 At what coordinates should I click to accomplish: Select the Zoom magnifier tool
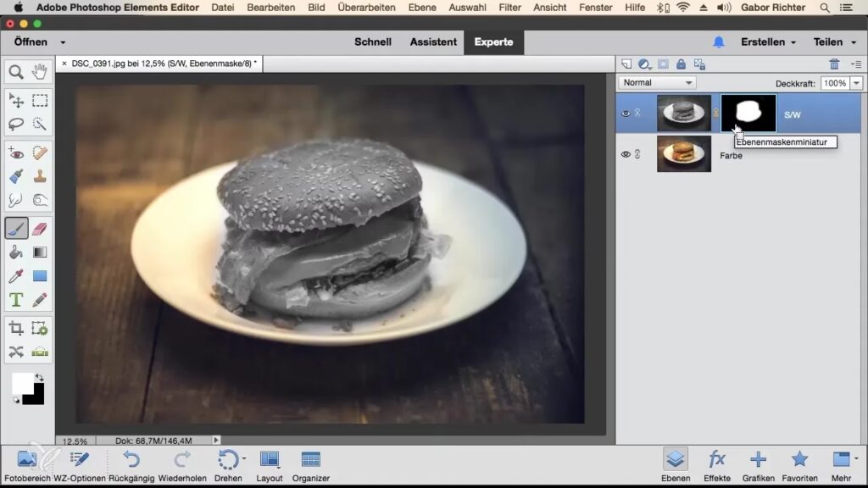(x=16, y=72)
